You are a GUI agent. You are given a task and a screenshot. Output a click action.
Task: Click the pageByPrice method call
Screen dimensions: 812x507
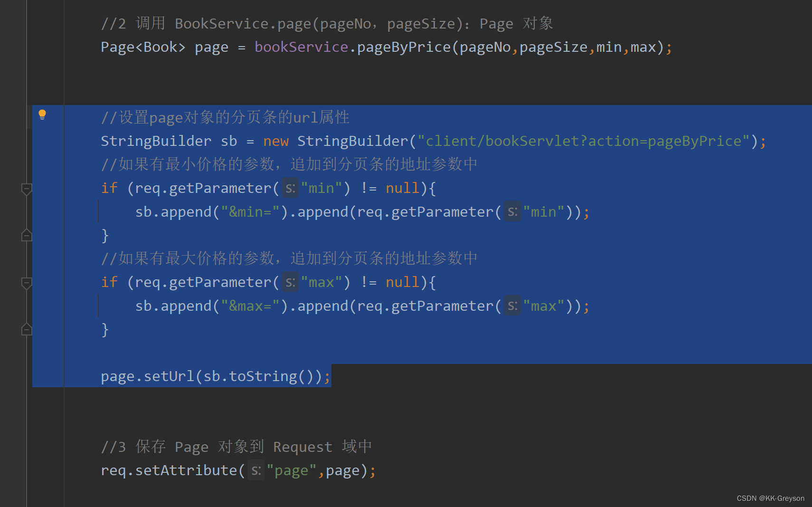pos(404,47)
